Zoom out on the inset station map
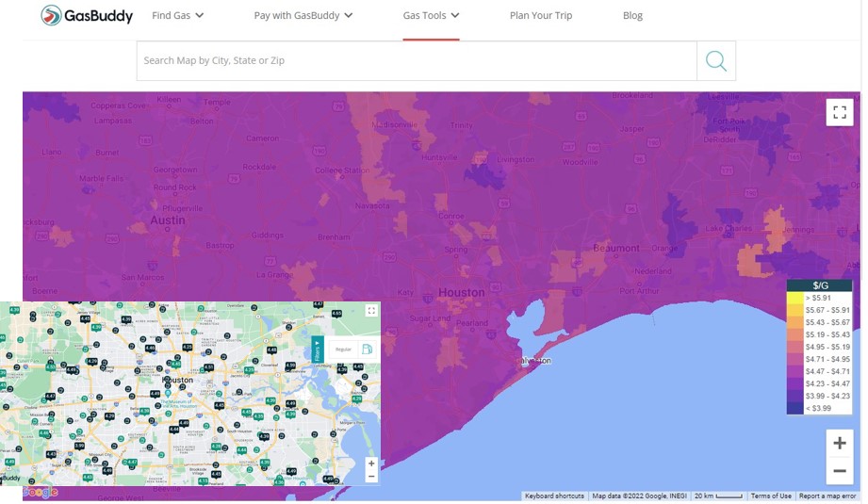 [371, 477]
